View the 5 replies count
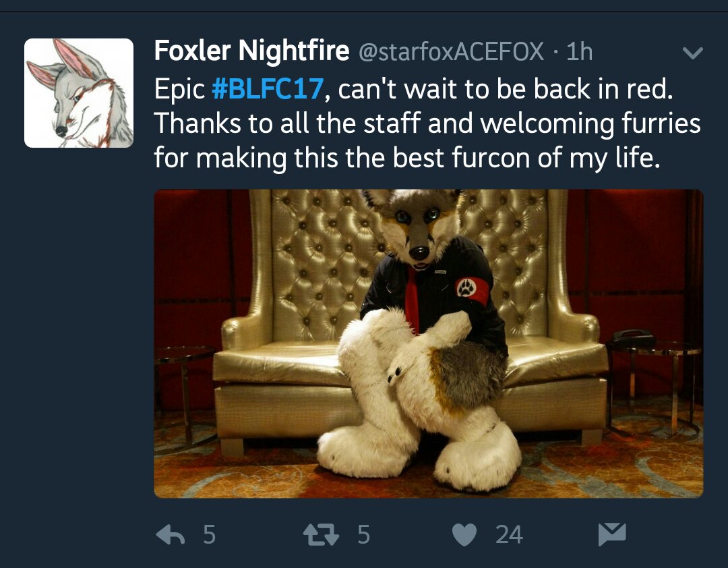 (x=210, y=534)
